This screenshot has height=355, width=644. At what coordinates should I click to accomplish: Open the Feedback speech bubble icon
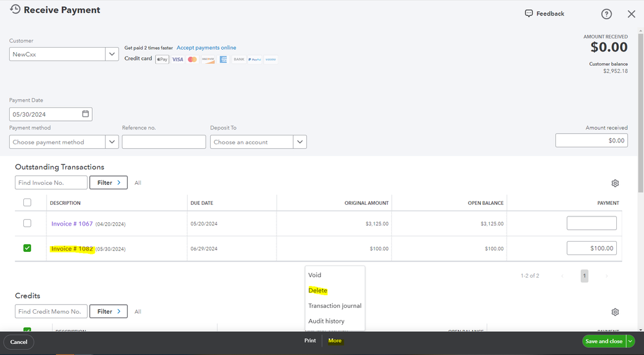pos(529,13)
